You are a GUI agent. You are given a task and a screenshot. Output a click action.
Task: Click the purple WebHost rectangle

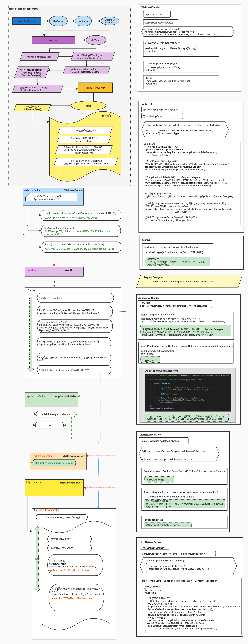[x=53, y=40]
